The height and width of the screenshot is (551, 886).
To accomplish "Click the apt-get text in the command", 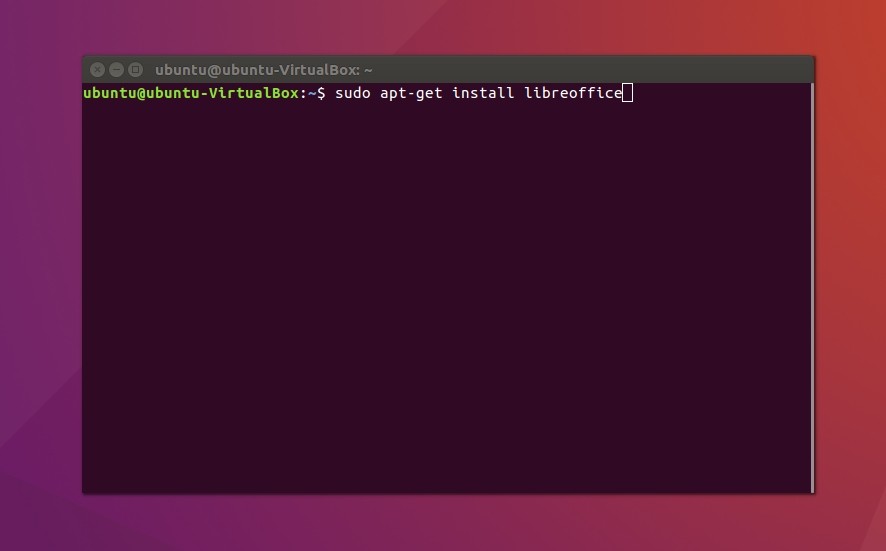I will coord(411,93).
